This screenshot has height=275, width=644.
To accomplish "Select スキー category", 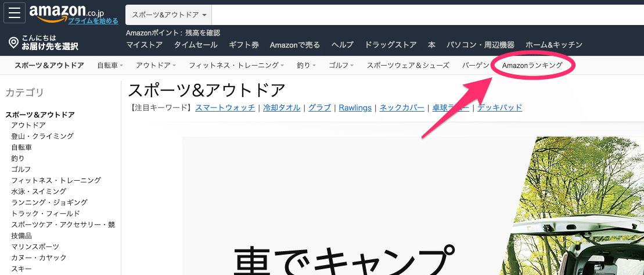I will tap(21, 269).
